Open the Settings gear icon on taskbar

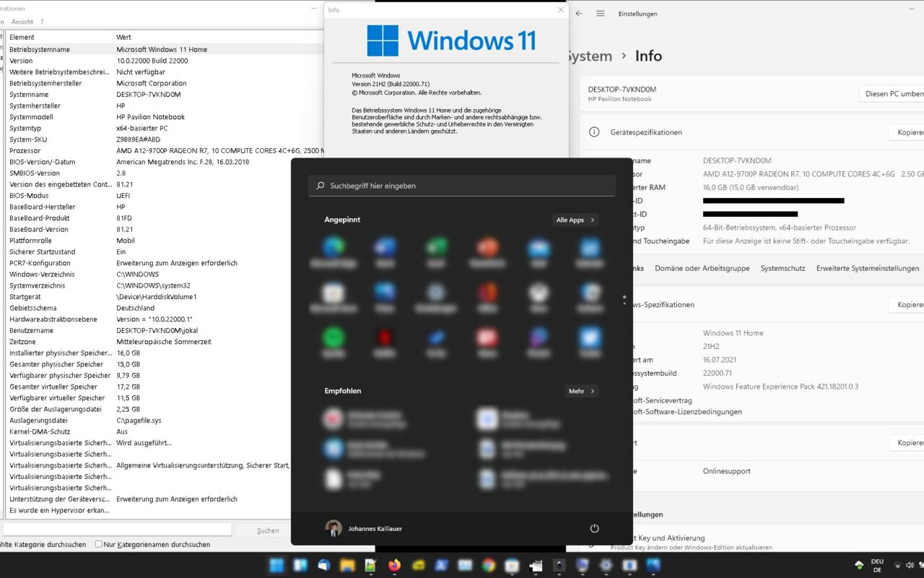(606, 565)
